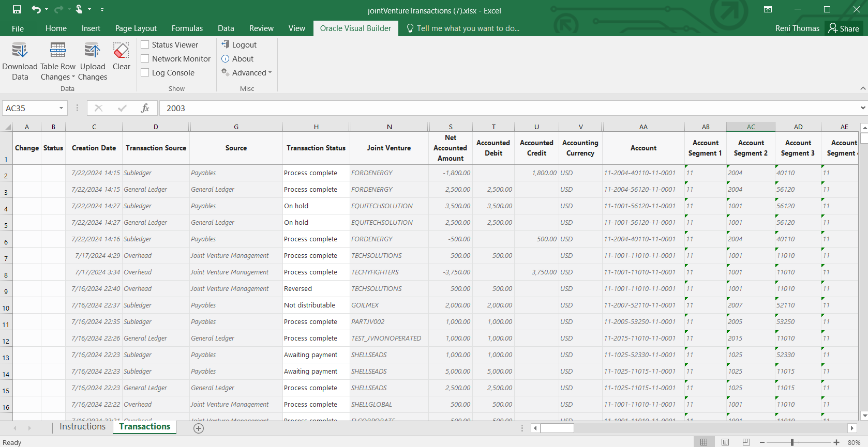Collapse the ribbon with the chevron
Screen dimensions: 868x447
(x=862, y=88)
